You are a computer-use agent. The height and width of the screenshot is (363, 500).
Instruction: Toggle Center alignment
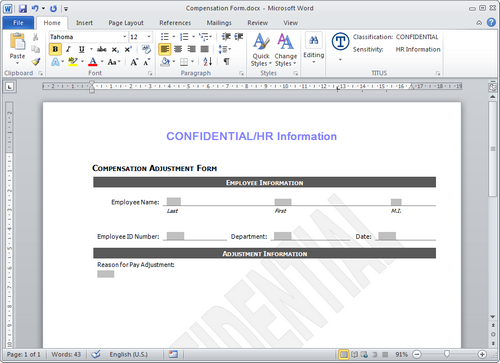click(178, 49)
